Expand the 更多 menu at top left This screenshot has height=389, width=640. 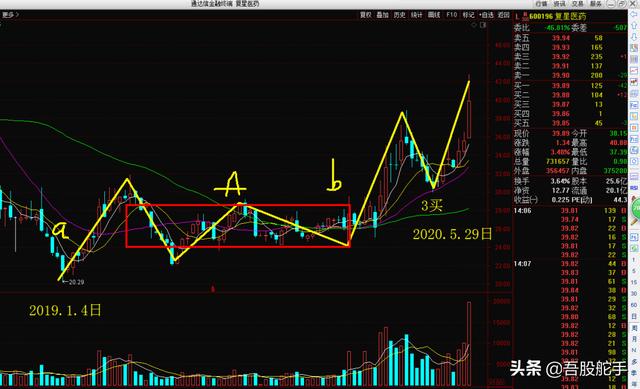tap(11, 15)
